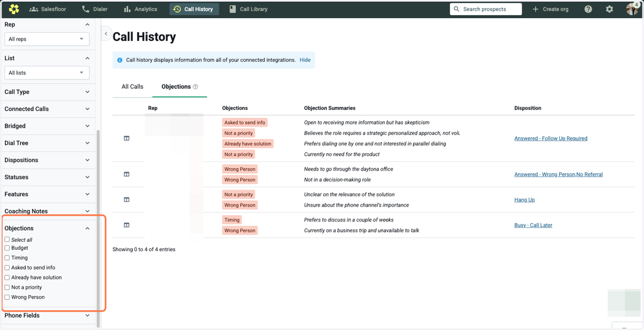Click the Timing objection tag in table
Screen dimensions: 644x330
tap(232, 220)
